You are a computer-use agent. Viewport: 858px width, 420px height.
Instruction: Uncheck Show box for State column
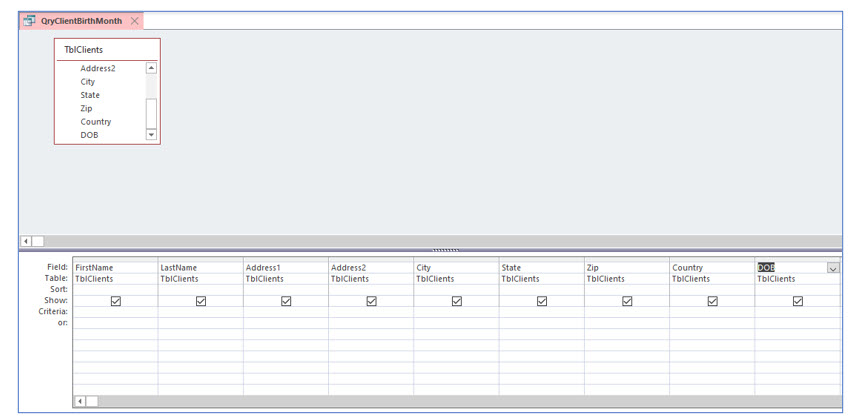tap(542, 301)
